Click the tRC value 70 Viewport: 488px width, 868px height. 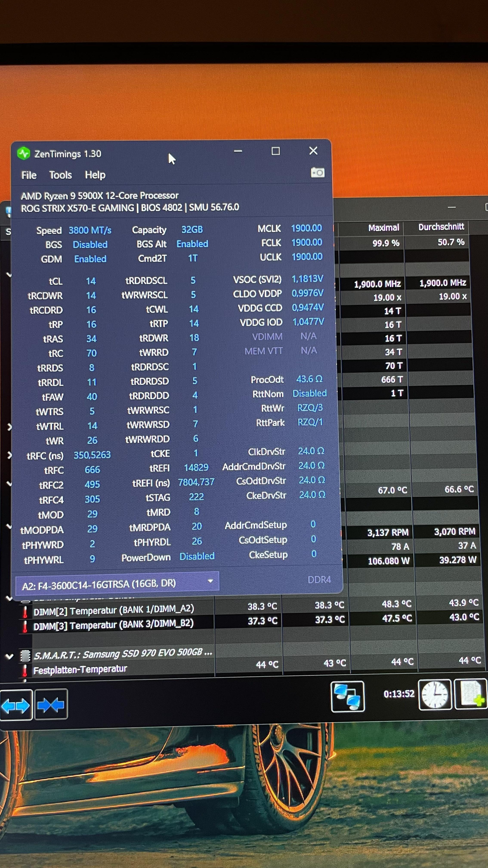[x=91, y=353]
